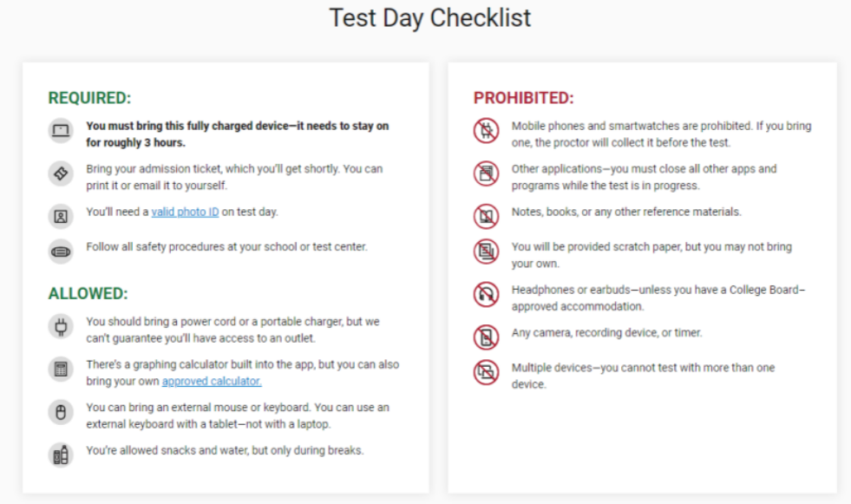Click the admission ticket icon

61,174
